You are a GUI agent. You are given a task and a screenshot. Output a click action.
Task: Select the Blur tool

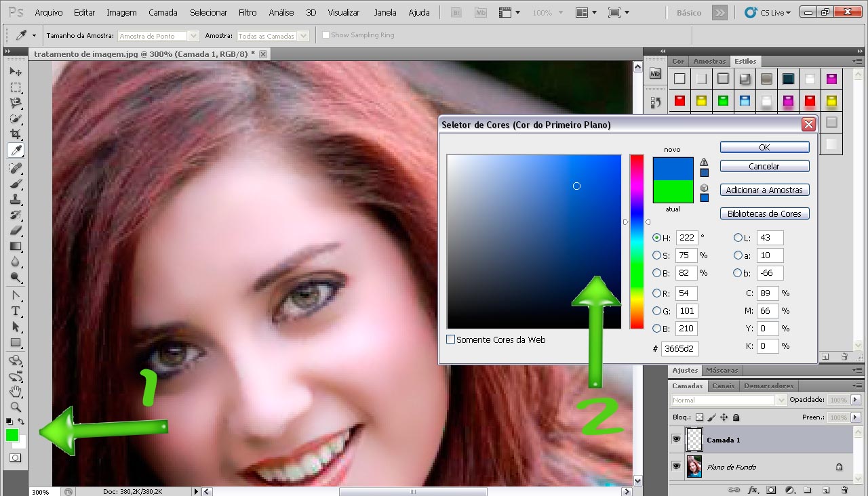point(16,262)
